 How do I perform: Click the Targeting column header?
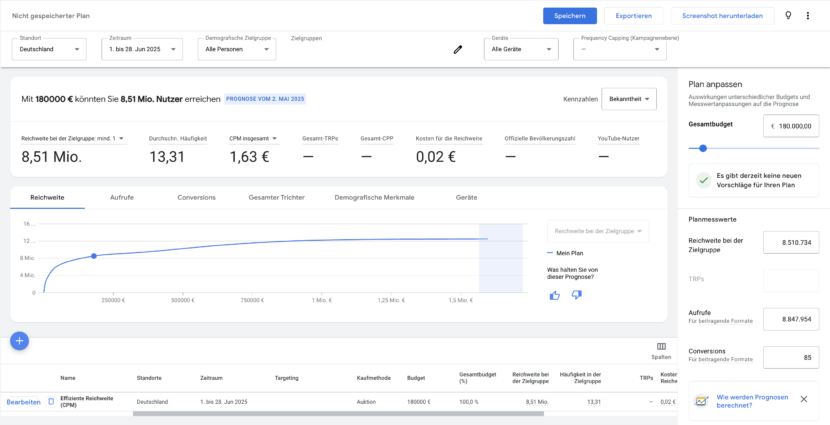coord(286,378)
